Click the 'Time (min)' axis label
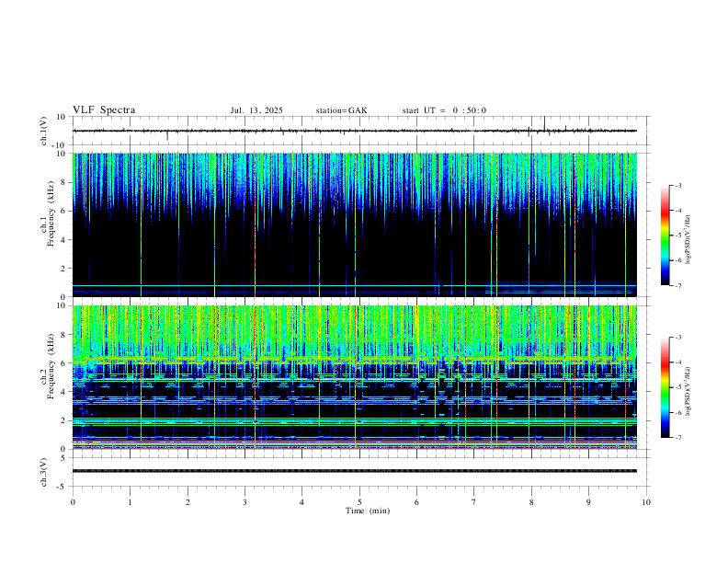The image size is (728, 563). pyautogui.click(x=368, y=511)
